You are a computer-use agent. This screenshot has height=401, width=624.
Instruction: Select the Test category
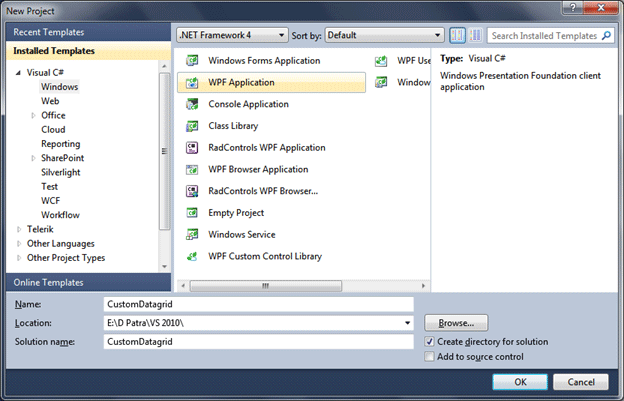pos(49,187)
